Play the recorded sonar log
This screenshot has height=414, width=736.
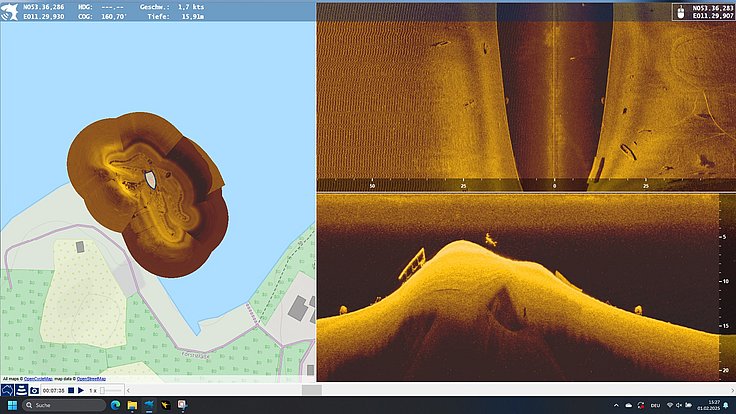(x=81, y=390)
